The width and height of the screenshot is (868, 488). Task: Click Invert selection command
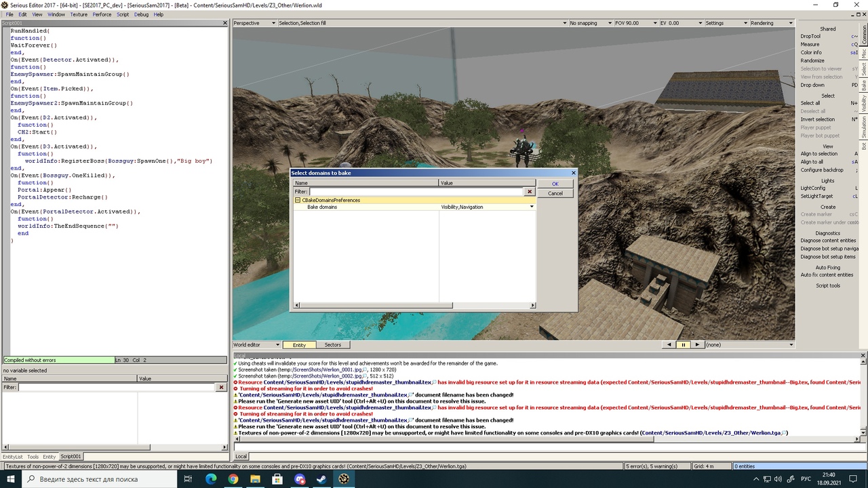818,119
